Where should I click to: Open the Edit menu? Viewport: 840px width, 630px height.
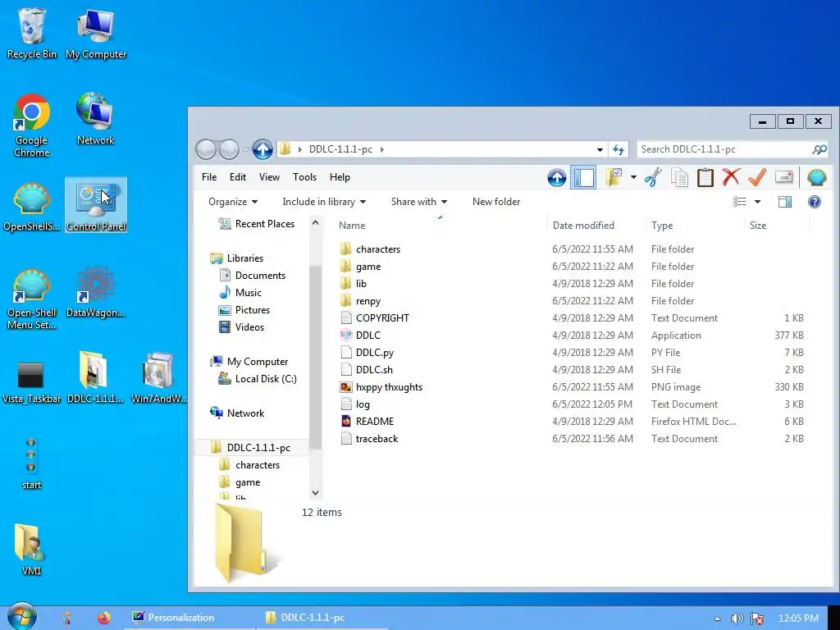click(x=237, y=177)
